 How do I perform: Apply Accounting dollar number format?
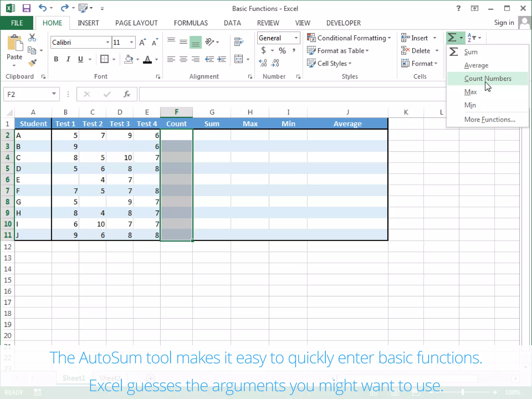point(263,50)
